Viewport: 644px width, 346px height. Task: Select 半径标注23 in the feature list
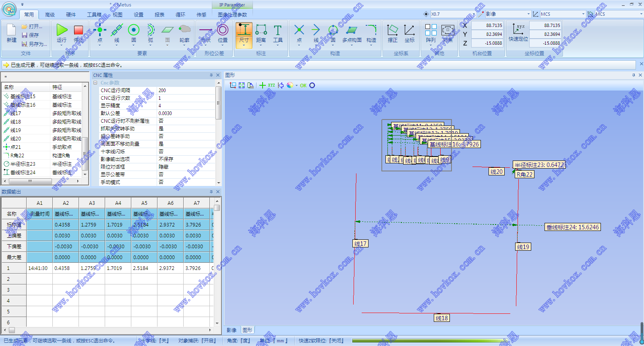point(23,164)
